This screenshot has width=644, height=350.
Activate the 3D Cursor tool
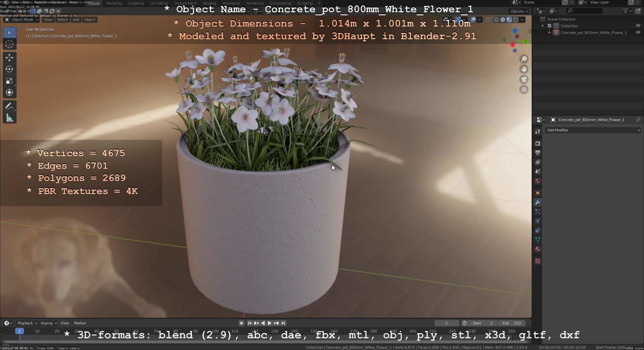10,44
